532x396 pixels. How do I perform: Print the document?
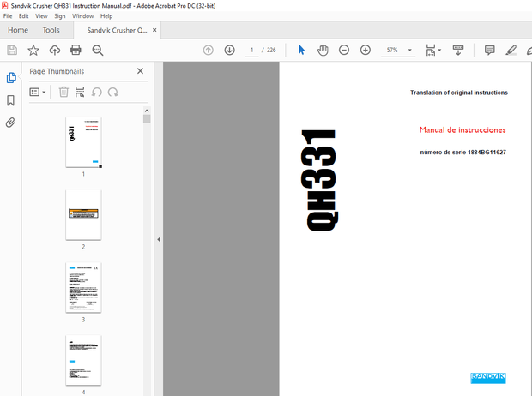[x=76, y=51]
